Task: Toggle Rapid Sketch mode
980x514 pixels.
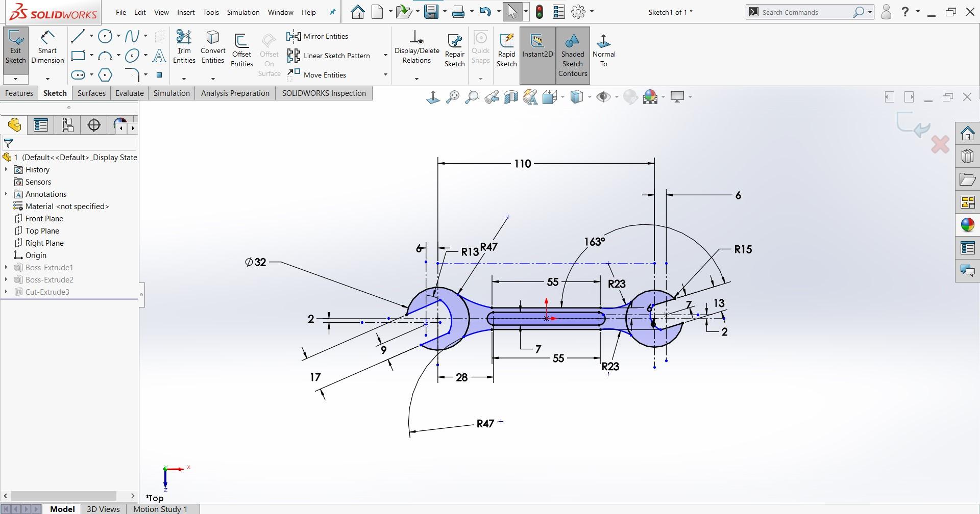Action: pos(506,48)
